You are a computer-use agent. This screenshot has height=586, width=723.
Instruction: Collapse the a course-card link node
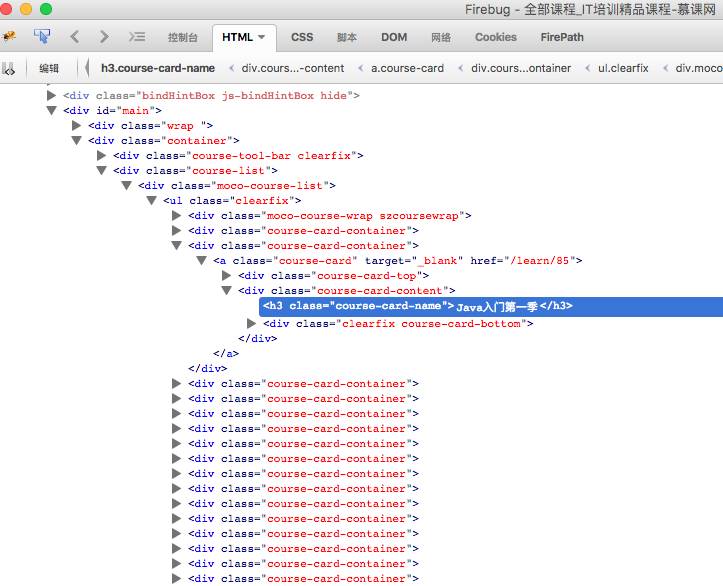[x=201, y=260]
